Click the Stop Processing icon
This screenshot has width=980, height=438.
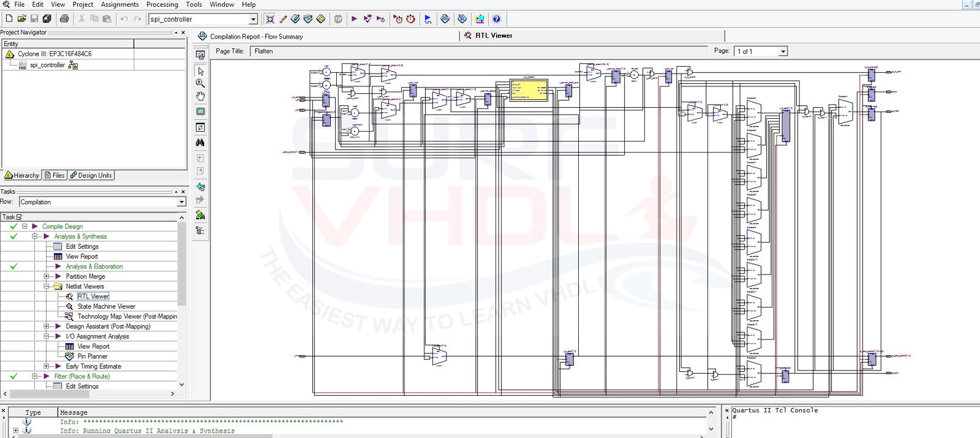338,19
